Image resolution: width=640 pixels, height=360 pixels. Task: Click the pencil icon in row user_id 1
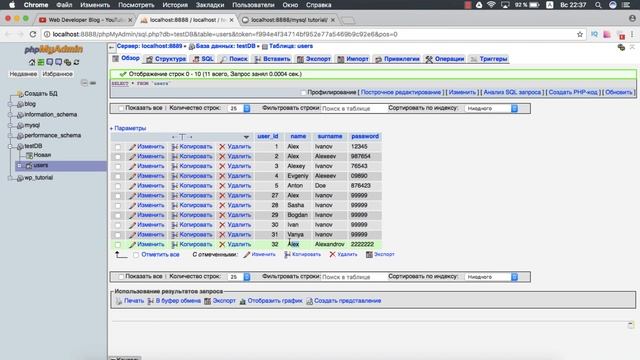132,147
